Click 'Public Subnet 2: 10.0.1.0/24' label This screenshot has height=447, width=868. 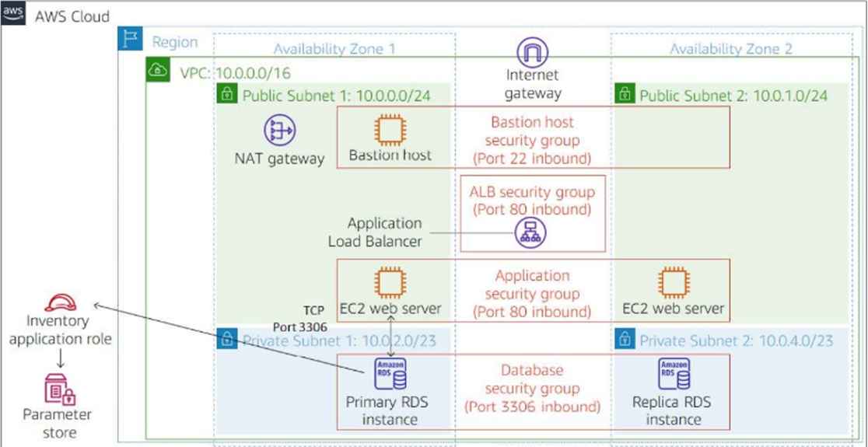click(734, 96)
